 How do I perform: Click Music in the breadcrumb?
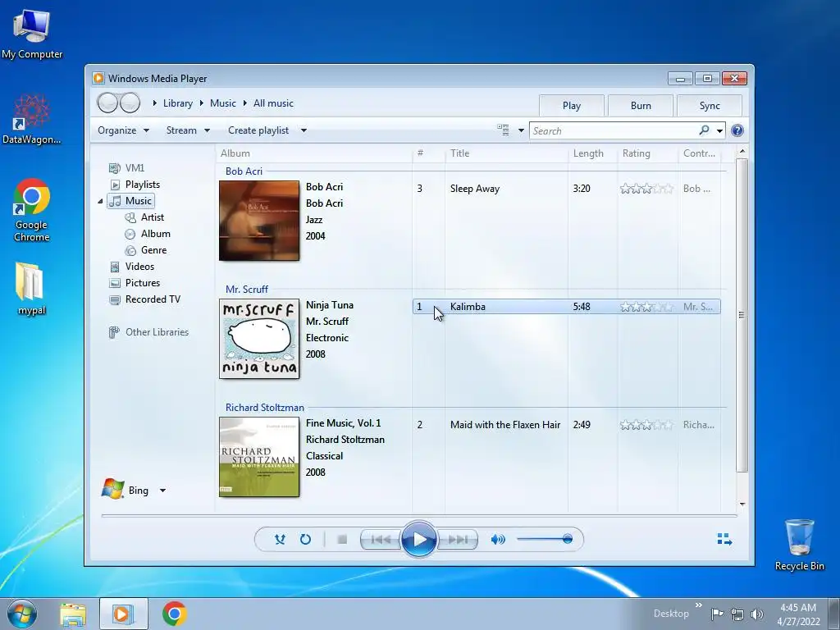click(223, 103)
